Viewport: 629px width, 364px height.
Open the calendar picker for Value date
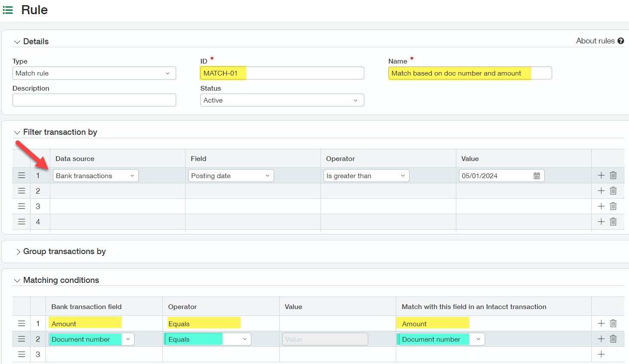coord(537,176)
